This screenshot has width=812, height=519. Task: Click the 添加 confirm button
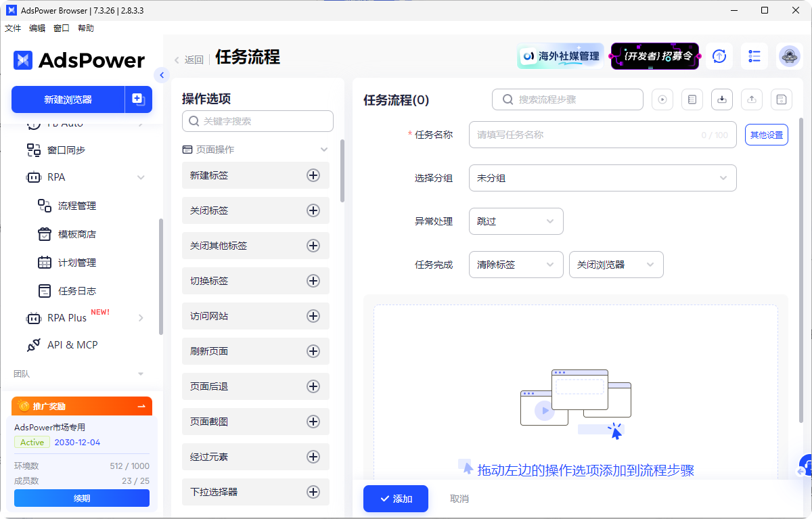pos(395,499)
